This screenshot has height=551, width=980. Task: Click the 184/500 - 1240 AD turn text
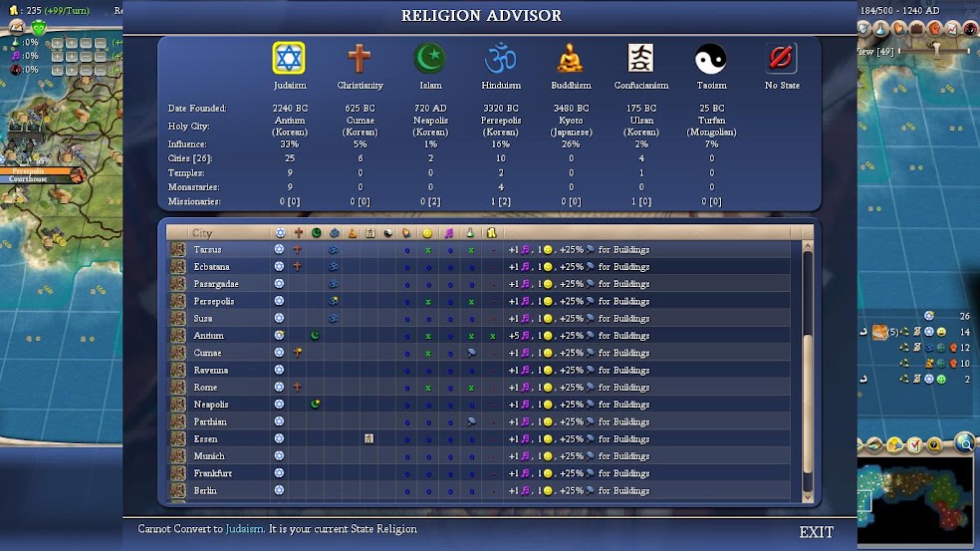899,11
